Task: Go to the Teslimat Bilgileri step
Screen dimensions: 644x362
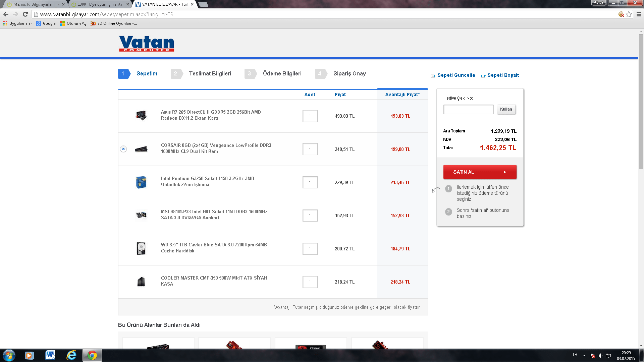Action: click(x=210, y=73)
